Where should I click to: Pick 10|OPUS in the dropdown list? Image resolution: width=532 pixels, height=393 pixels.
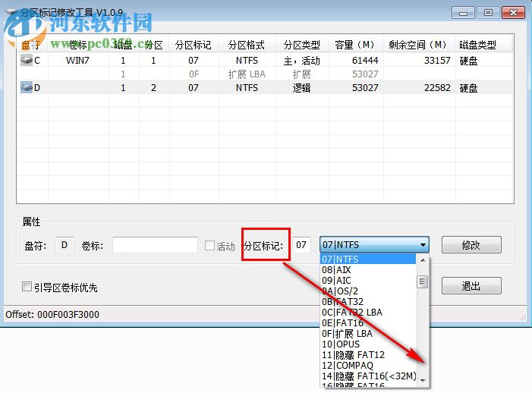click(x=368, y=344)
